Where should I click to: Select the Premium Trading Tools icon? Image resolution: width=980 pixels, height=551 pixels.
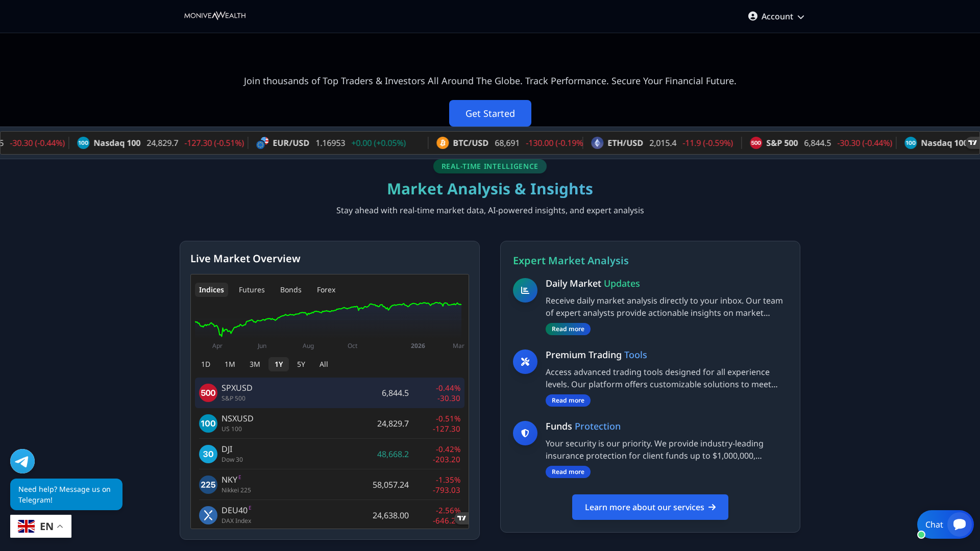[524, 361]
